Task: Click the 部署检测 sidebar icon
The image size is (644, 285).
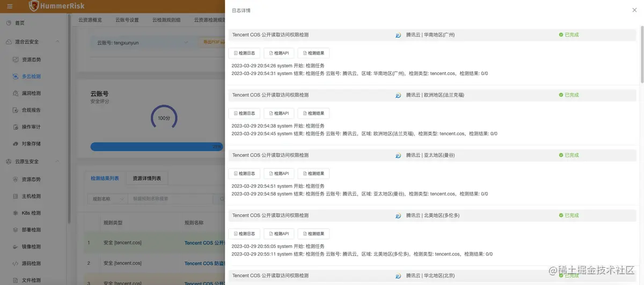Action: [x=16, y=230]
